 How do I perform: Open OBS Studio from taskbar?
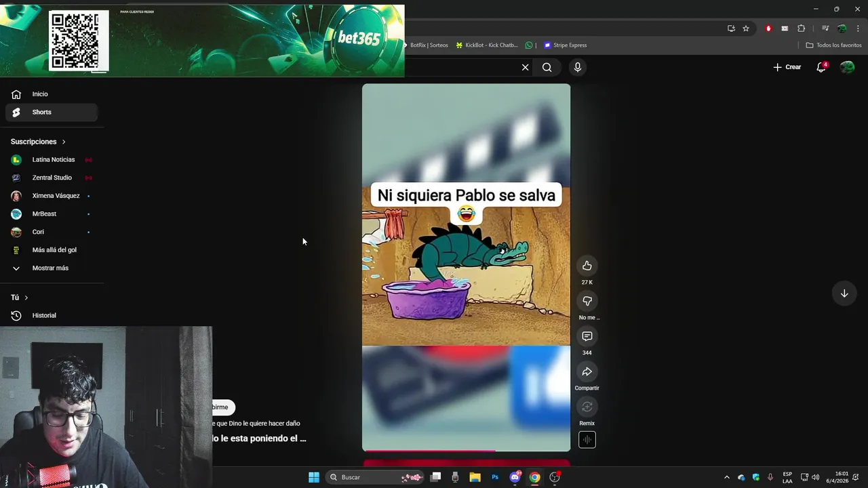(x=555, y=477)
